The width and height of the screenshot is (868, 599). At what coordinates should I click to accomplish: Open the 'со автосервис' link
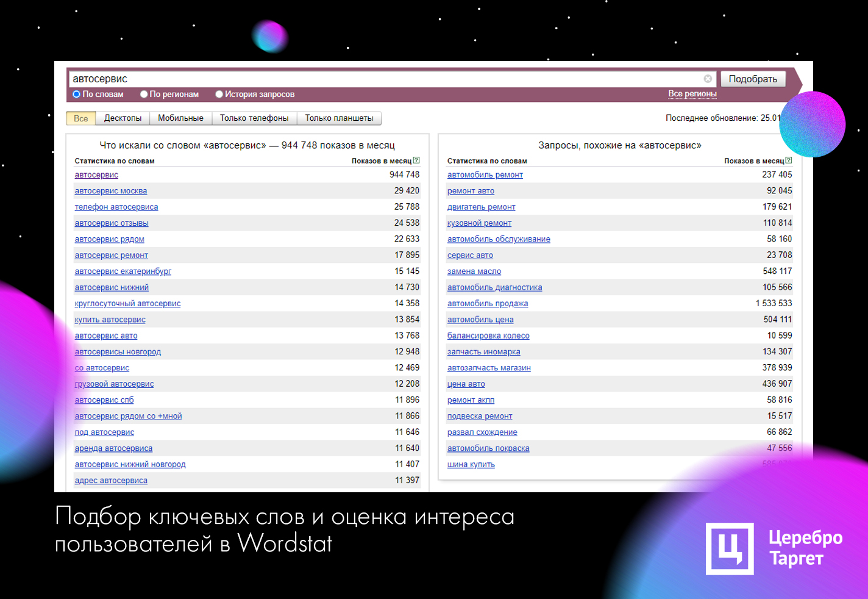tap(102, 368)
